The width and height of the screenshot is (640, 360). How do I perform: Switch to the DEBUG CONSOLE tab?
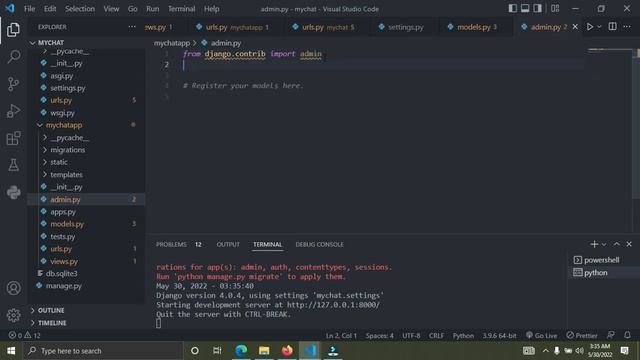(319, 244)
